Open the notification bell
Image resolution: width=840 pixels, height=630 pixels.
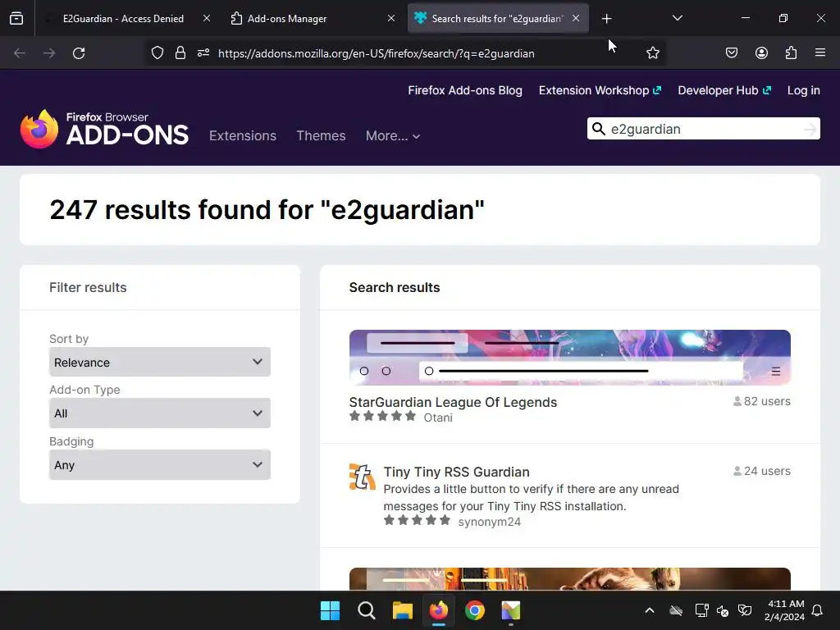[818, 610]
